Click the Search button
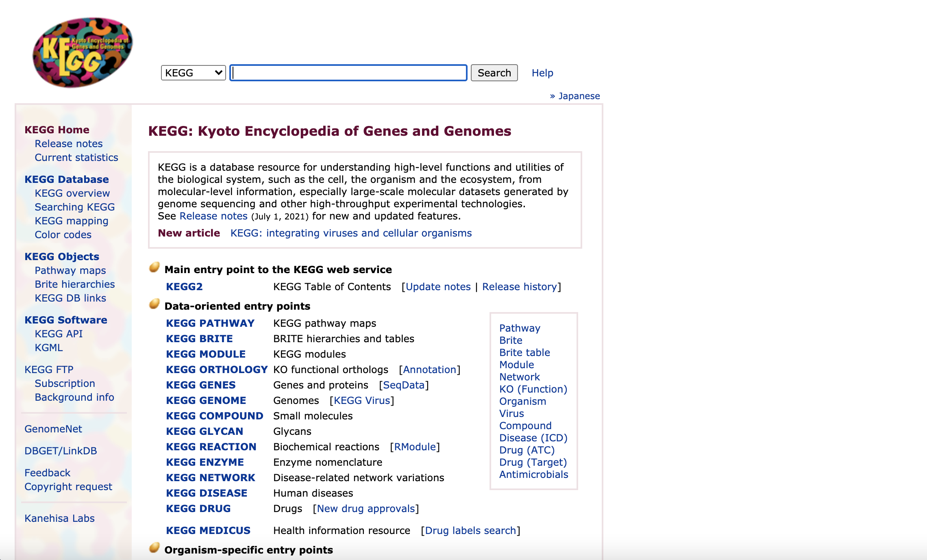Image resolution: width=927 pixels, height=560 pixels. (494, 73)
